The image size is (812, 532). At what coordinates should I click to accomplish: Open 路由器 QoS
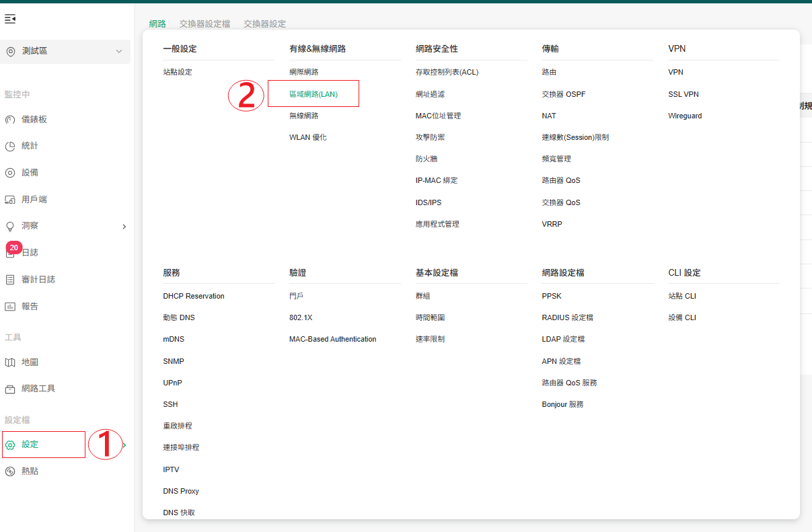(561, 180)
